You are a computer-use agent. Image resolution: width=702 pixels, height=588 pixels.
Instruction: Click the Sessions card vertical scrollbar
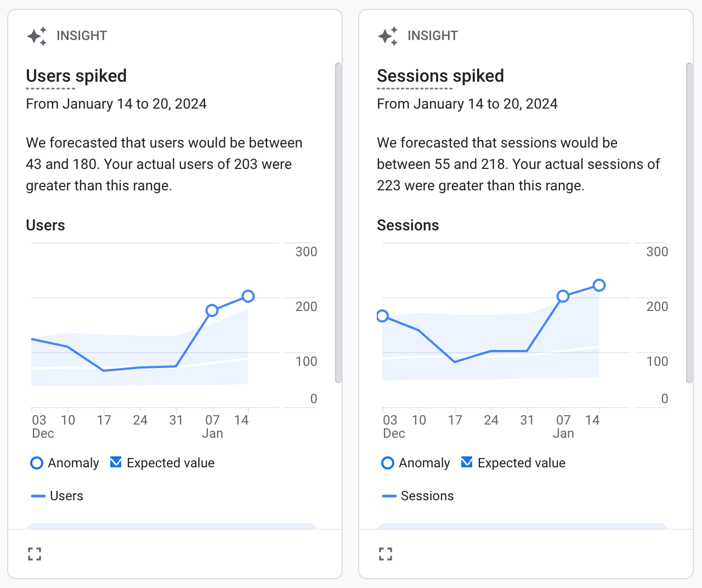pos(689,223)
